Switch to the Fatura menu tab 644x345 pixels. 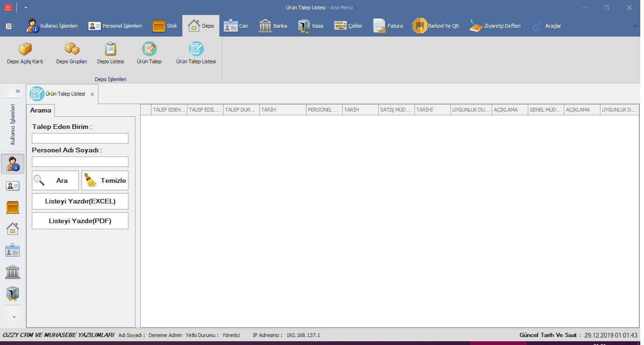[388, 26]
